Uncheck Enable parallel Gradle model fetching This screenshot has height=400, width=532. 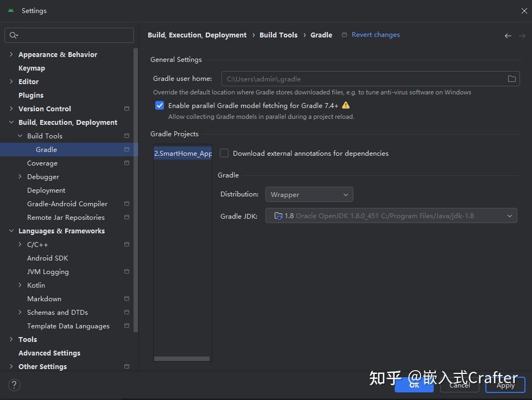pos(160,105)
